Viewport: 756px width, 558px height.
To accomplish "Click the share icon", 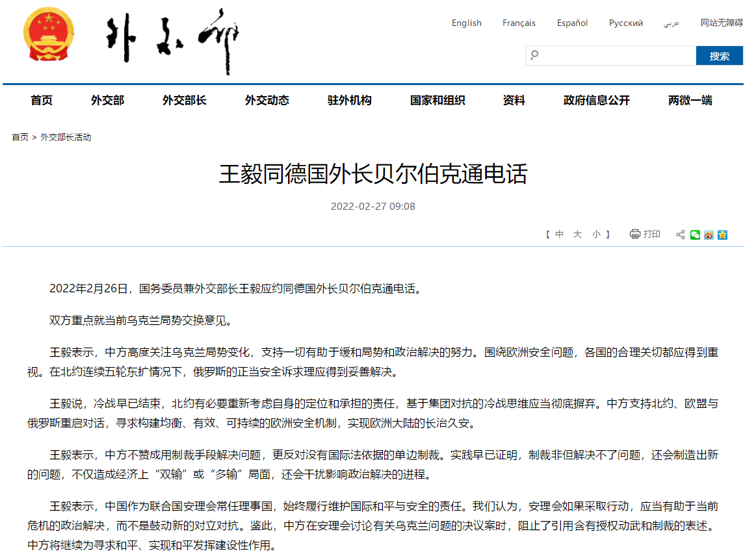I will click(681, 235).
